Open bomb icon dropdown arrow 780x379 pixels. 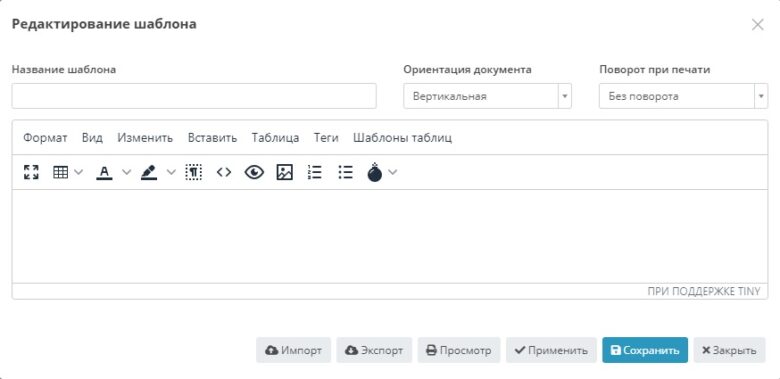(393, 172)
